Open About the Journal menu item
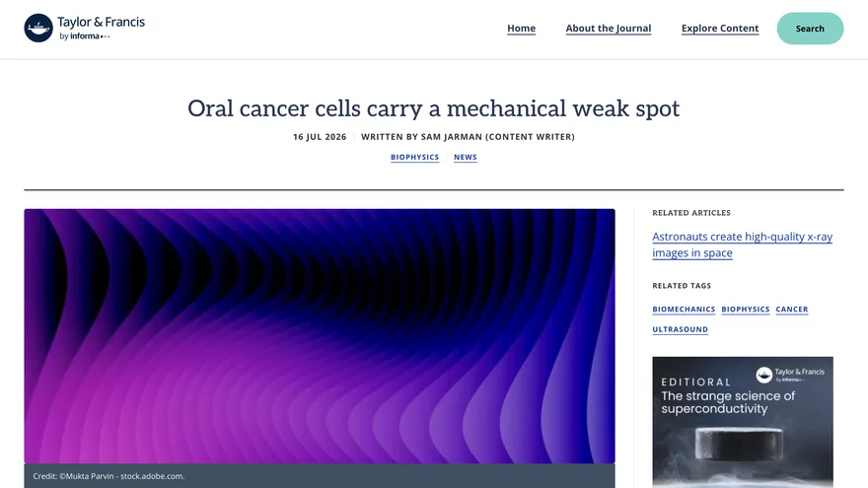Screen dimensions: 868x488 click(x=609, y=29)
